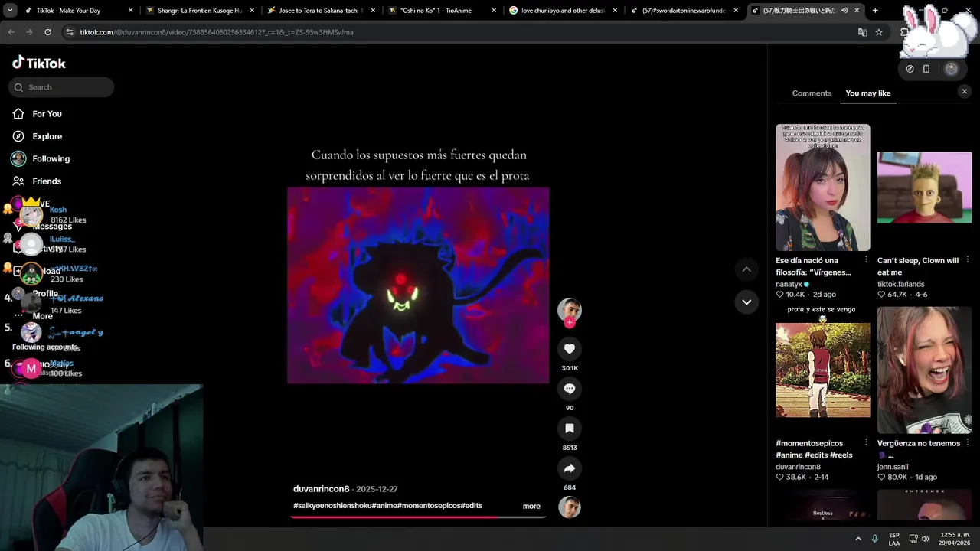Bookmark this page with the star
980x551 pixels.
(879, 32)
